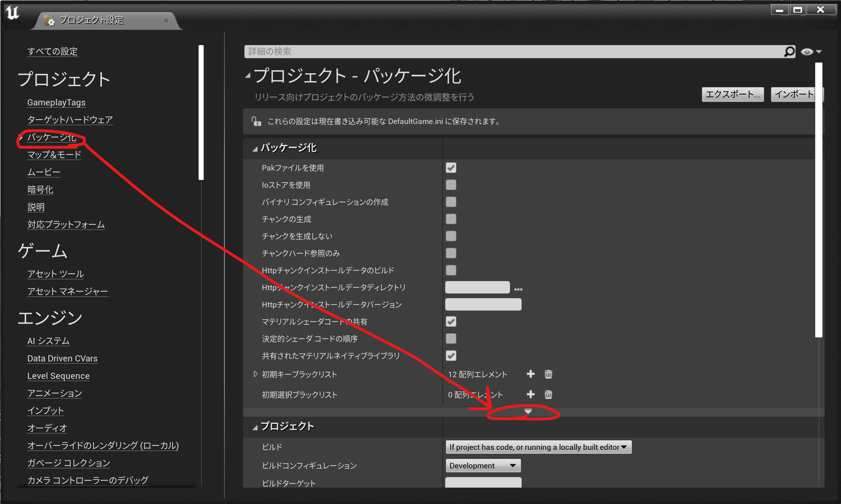The height and width of the screenshot is (504, 841).
Task: Add element to 初期キーブラックリスト array
Action: click(x=530, y=374)
